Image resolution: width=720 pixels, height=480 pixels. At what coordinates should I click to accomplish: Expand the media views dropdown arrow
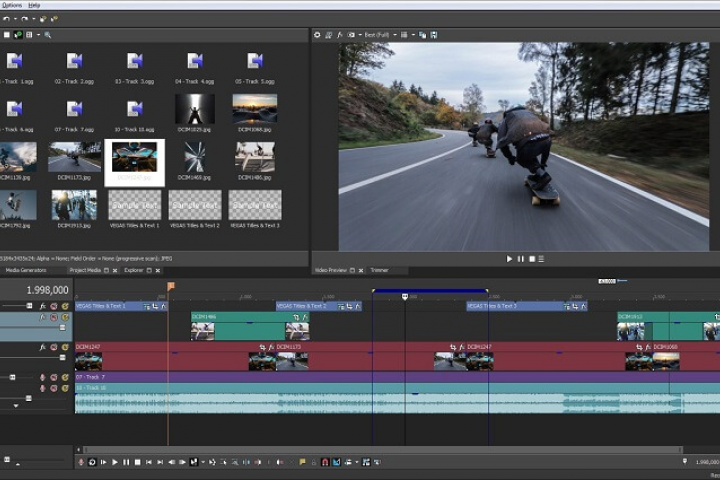(38, 34)
